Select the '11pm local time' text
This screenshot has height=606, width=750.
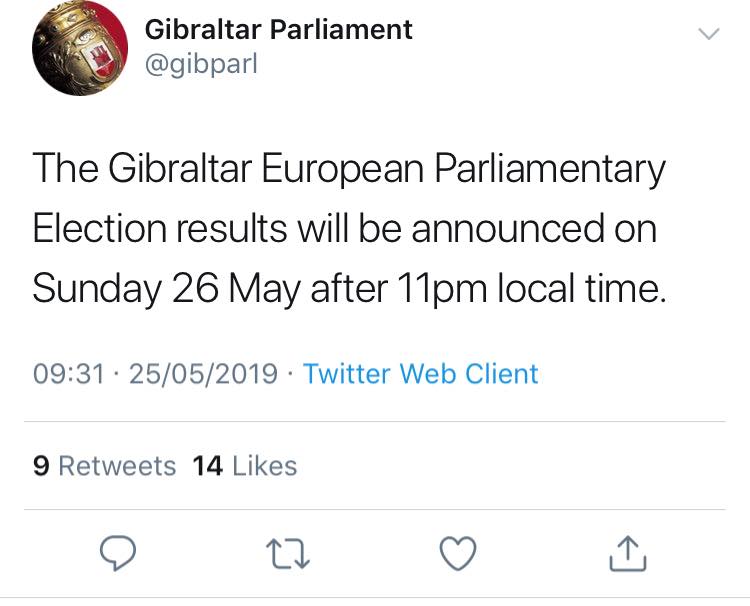[532, 289]
